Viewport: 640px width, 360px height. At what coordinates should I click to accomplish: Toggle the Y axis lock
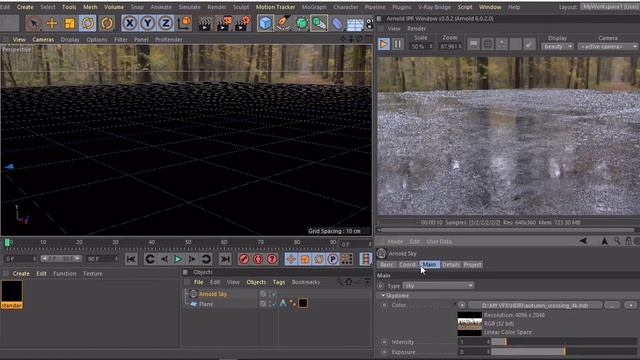point(147,23)
